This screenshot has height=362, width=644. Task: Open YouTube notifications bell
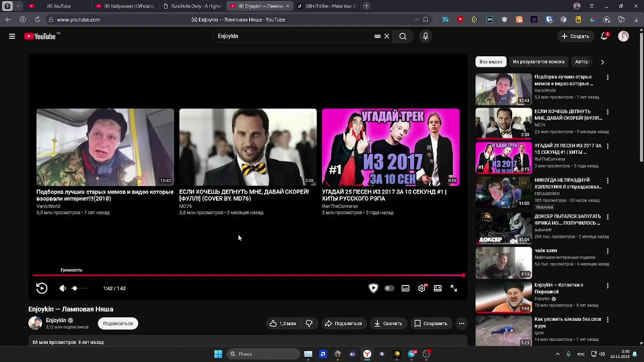(x=604, y=36)
